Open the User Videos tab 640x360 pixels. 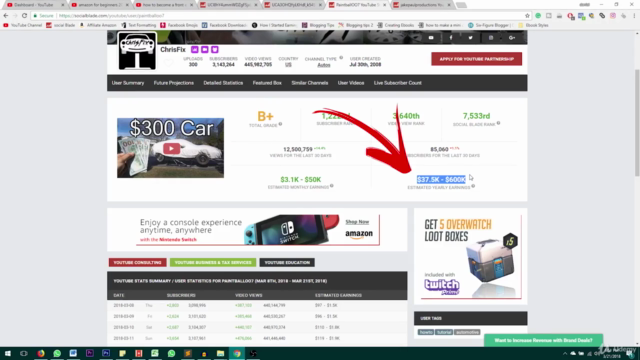tap(351, 83)
